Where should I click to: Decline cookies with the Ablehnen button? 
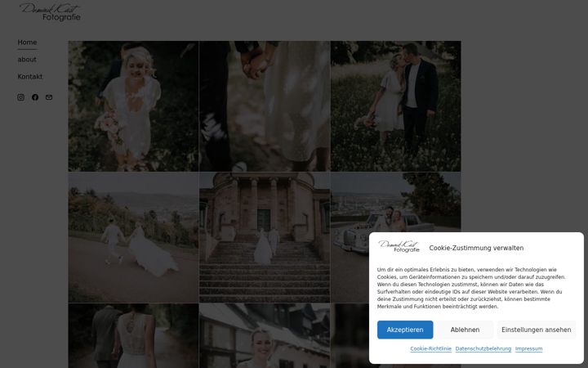coord(465,330)
